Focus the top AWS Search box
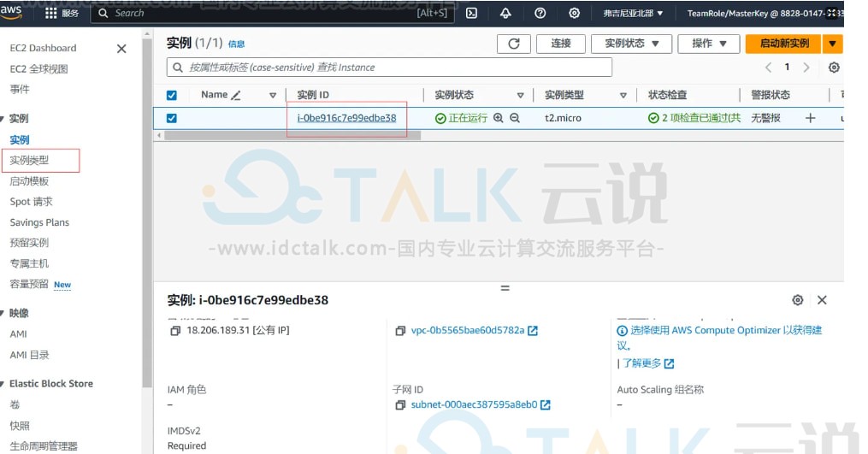Image resolution: width=868 pixels, height=454 pixels. pos(272,13)
